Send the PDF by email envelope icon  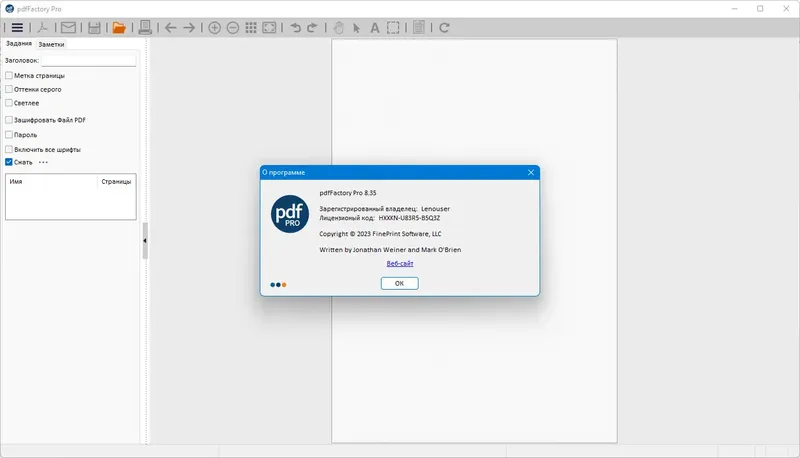(x=68, y=28)
